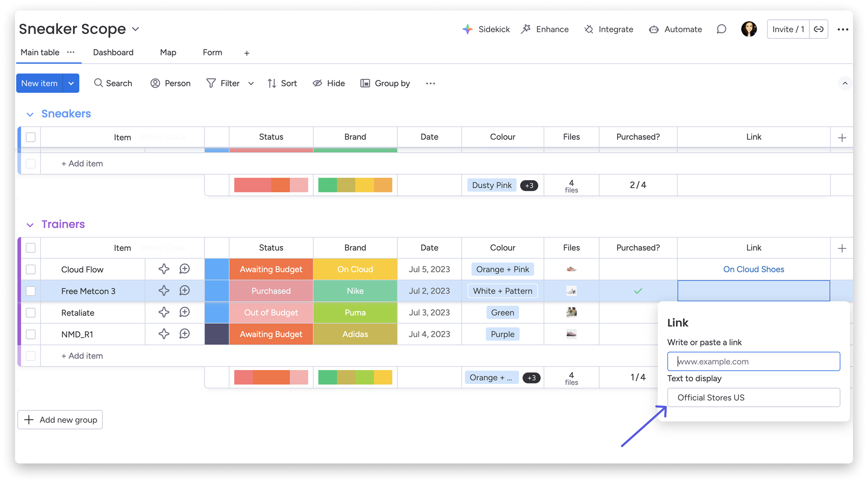Viewport: 868px width, 483px height.
Task: Open the board discussion chat bubble
Action: (721, 29)
